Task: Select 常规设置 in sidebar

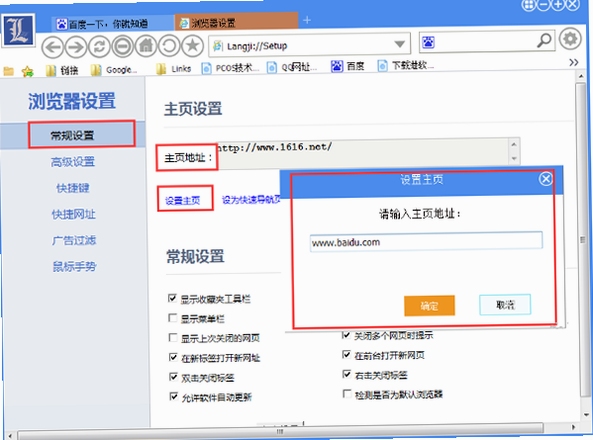Action: [x=72, y=135]
